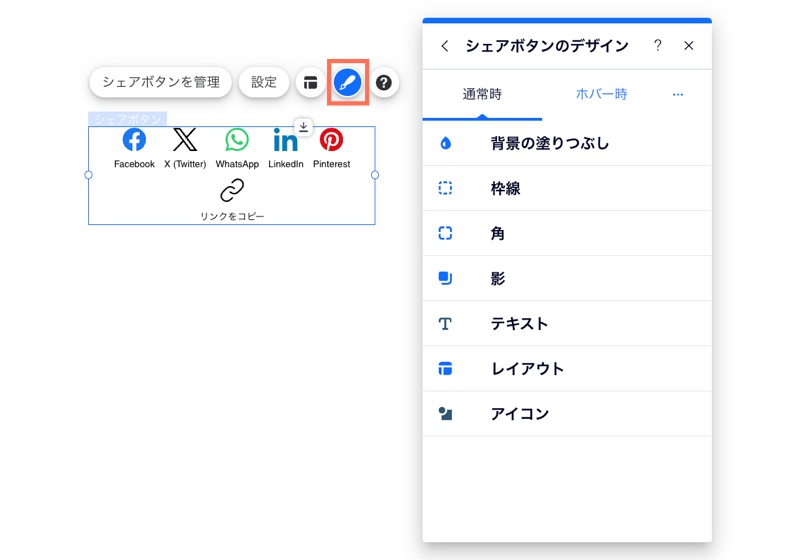Click the WhatsApp share icon
Image resolution: width=800 pixels, height=560 pixels.
[x=237, y=139]
